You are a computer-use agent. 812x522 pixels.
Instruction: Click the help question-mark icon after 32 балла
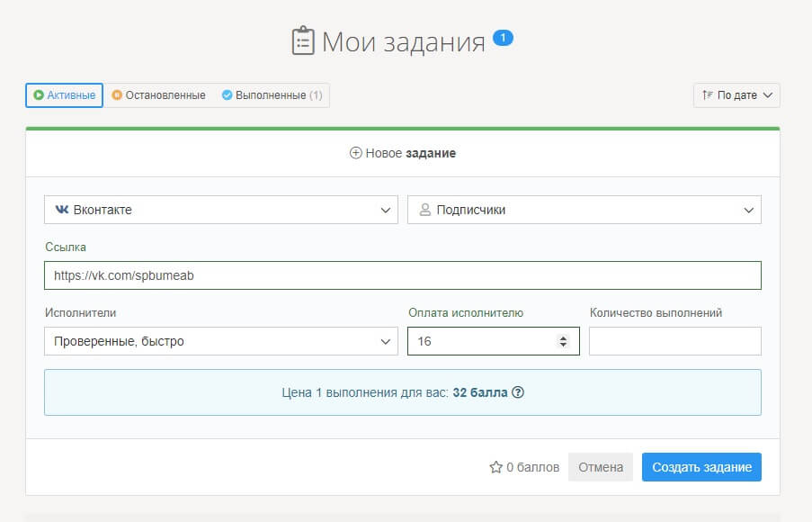pyautogui.click(x=518, y=392)
